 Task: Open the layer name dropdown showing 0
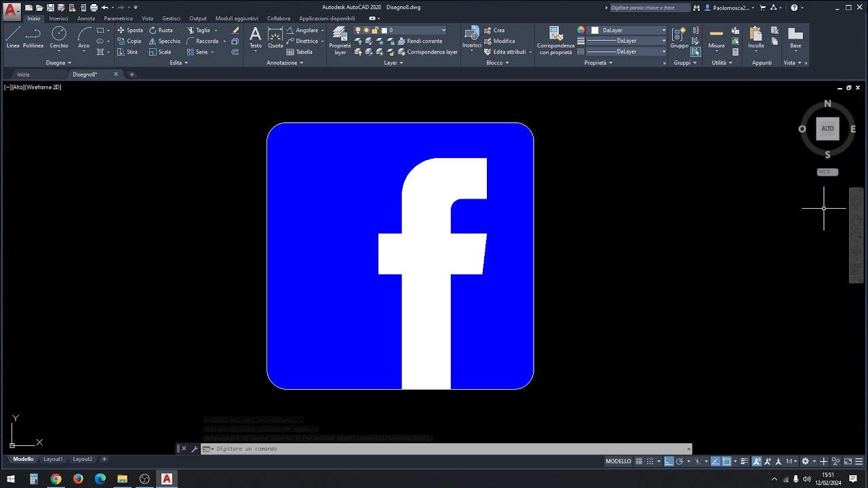[413, 30]
